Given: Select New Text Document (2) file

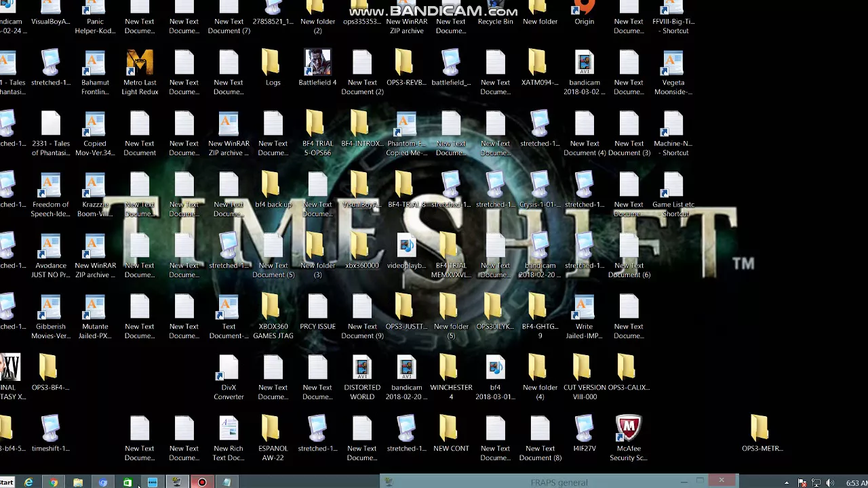Looking at the screenshot, I should [x=362, y=73].
